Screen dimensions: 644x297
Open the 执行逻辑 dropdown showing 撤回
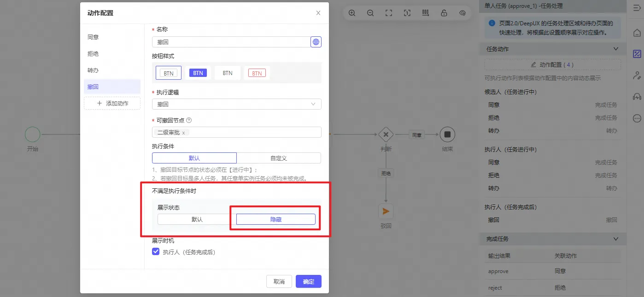pos(236,104)
